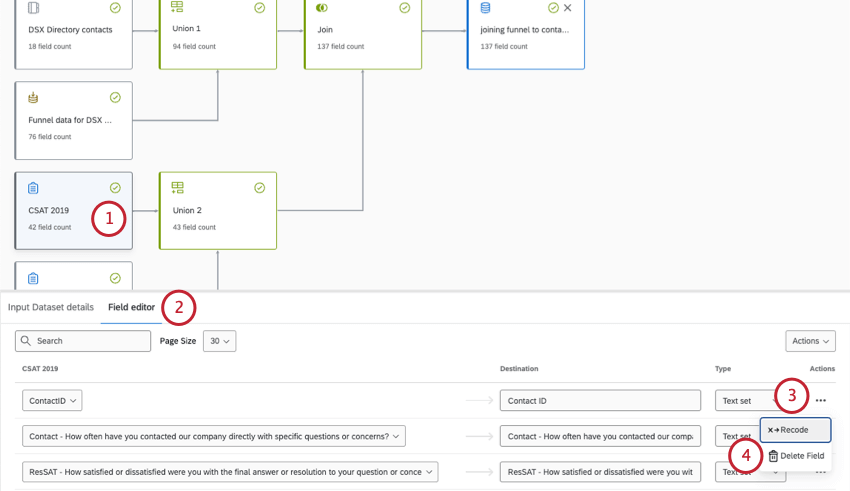Click the database icon on joining funnel node
Screen dimensions: 850x491
(486, 8)
